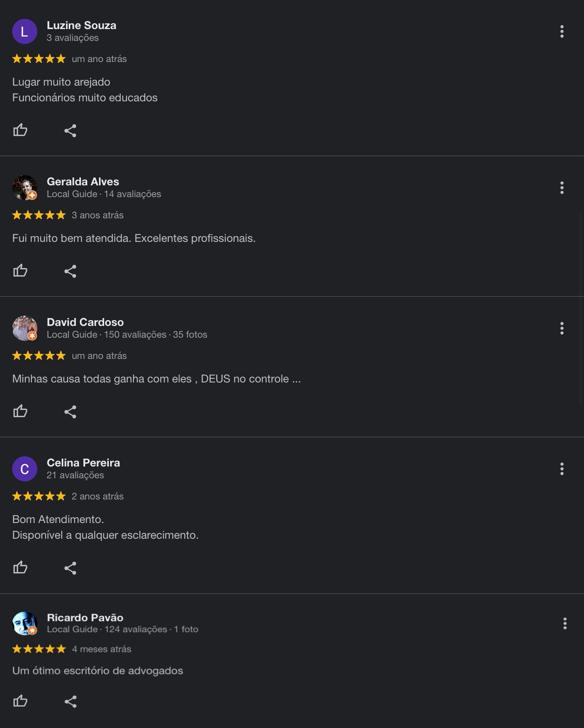Like Luzine Souza's review

pyautogui.click(x=20, y=130)
